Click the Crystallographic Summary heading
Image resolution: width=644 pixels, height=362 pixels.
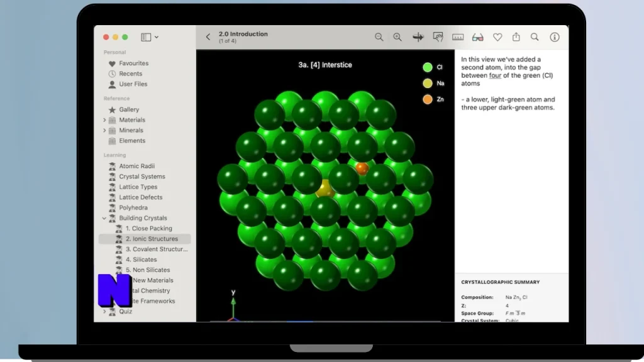[x=500, y=282]
